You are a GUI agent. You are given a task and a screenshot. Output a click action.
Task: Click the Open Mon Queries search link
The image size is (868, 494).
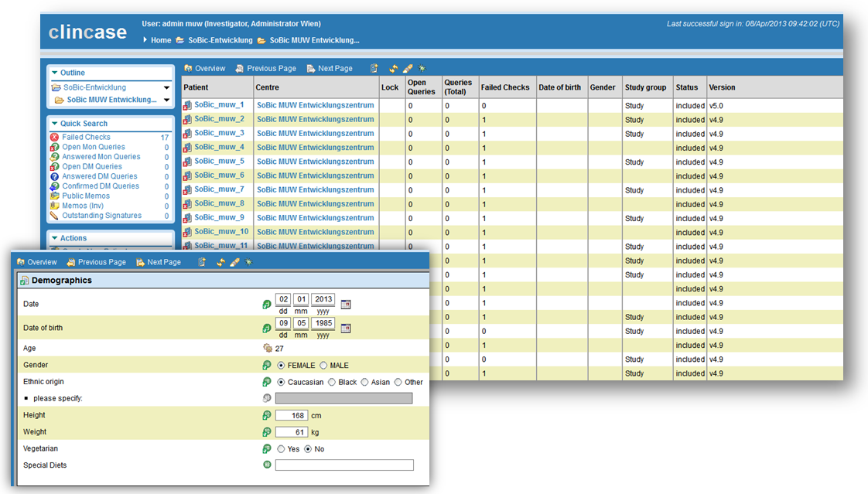point(93,147)
